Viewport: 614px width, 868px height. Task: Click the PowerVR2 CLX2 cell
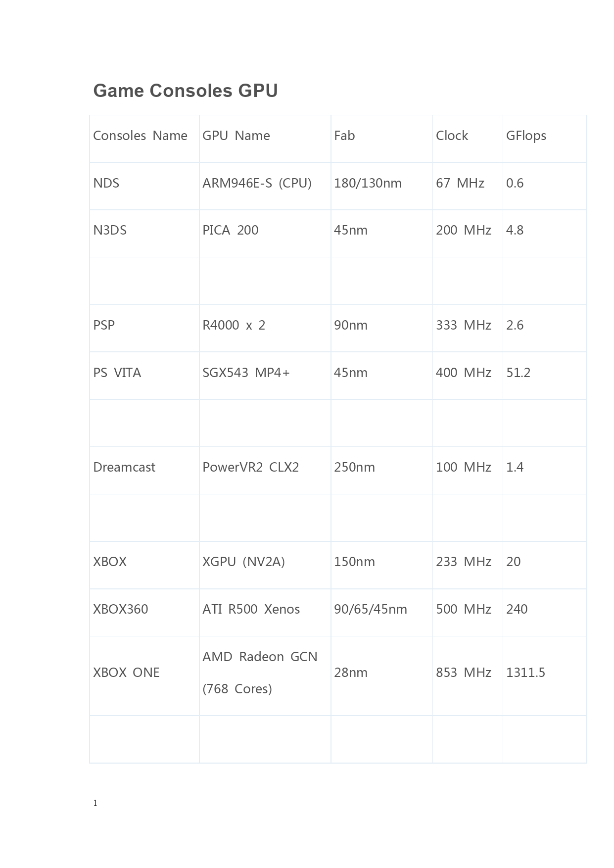[x=265, y=470]
